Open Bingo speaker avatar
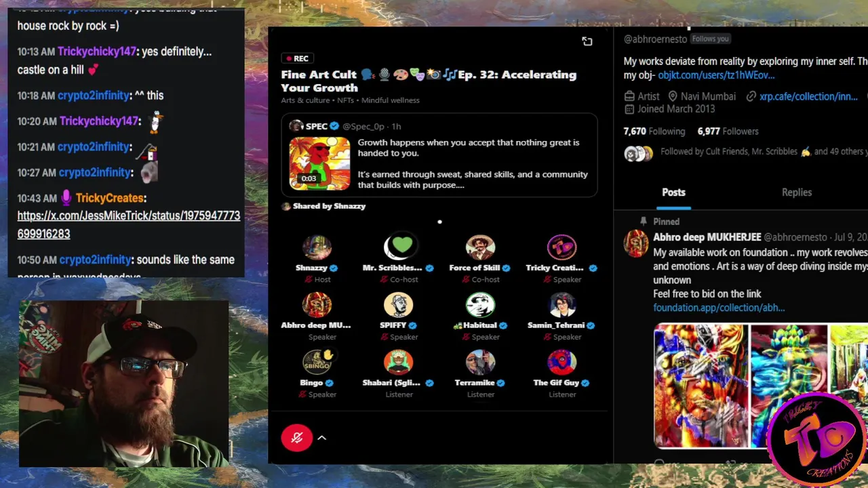 point(317,363)
